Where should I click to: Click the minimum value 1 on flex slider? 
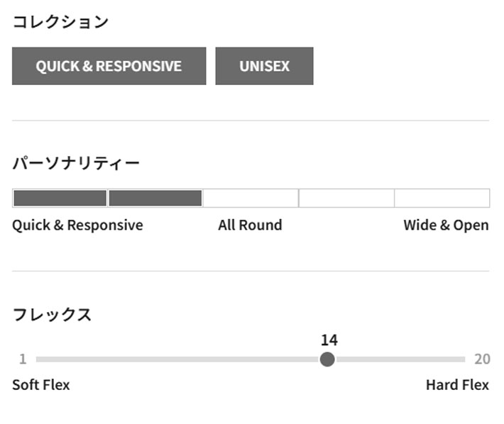pyautogui.click(x=23, y=359)
